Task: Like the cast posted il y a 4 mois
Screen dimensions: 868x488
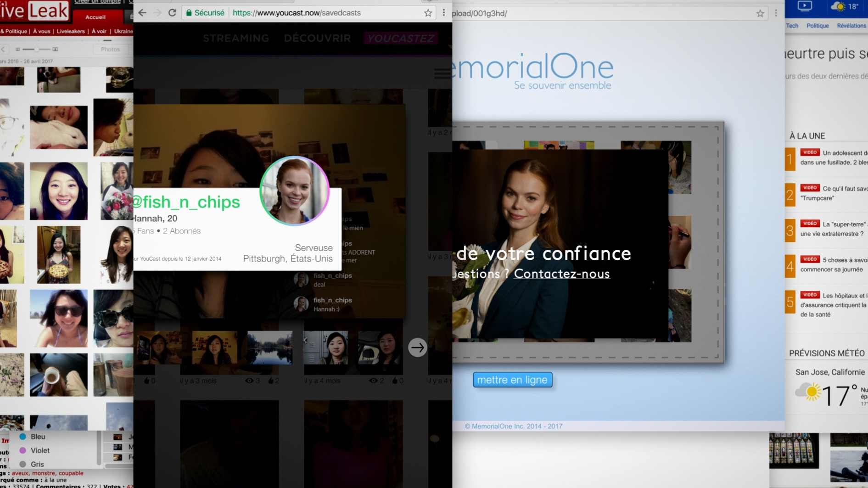Action: pos(395,381)
